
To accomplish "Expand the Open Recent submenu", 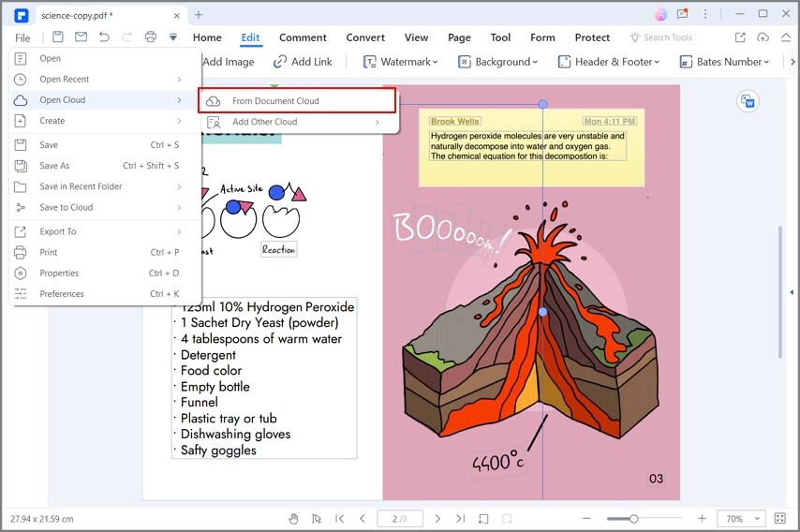I will pos(106,80).
